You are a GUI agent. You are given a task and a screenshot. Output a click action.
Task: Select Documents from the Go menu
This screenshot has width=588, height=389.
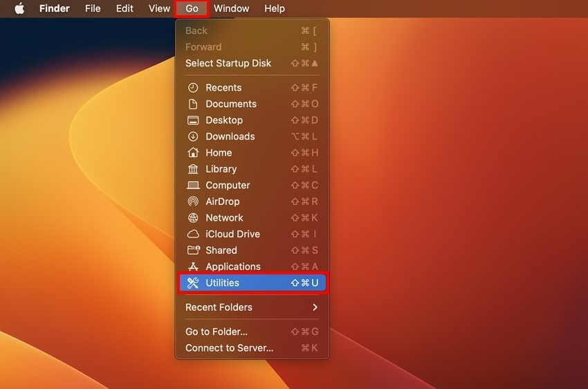pos(252,104)
